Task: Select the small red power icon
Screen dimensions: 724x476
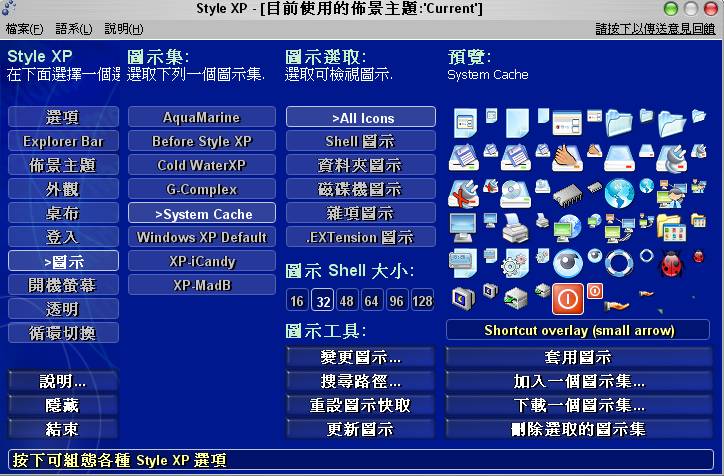Action: pyautogui.click(x=595, y=291)
